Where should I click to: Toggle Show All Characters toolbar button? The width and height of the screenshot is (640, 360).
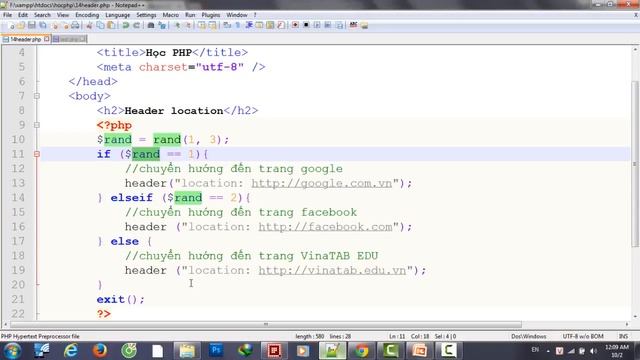click(238, 25)
